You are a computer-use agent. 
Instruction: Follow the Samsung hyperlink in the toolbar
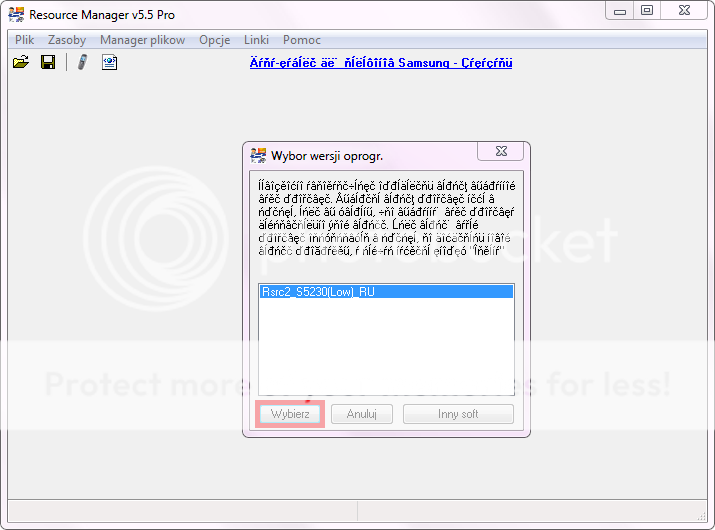(x=380, y=63)
